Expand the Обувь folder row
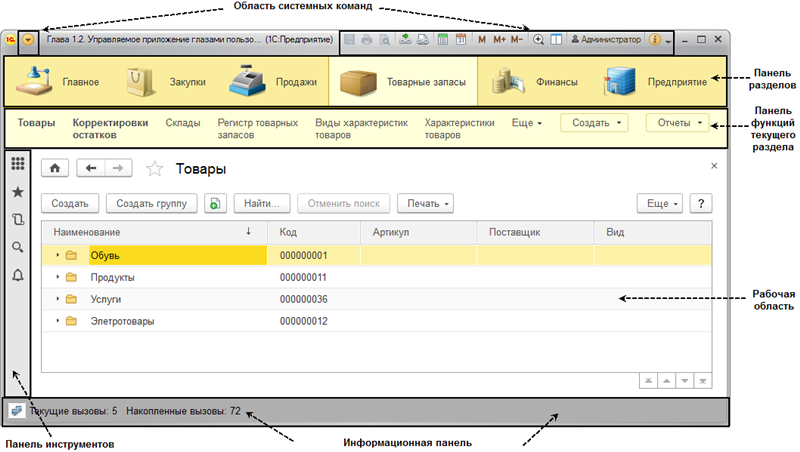 (x=58, y=255)
